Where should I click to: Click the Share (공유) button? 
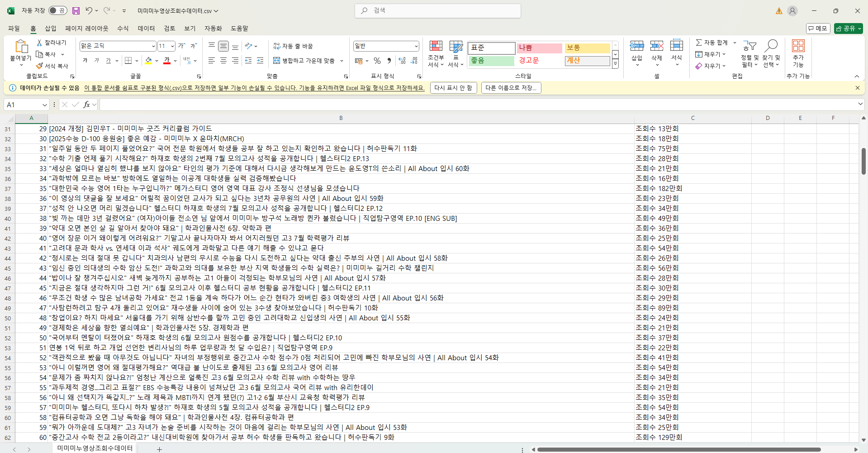(848, 29)
